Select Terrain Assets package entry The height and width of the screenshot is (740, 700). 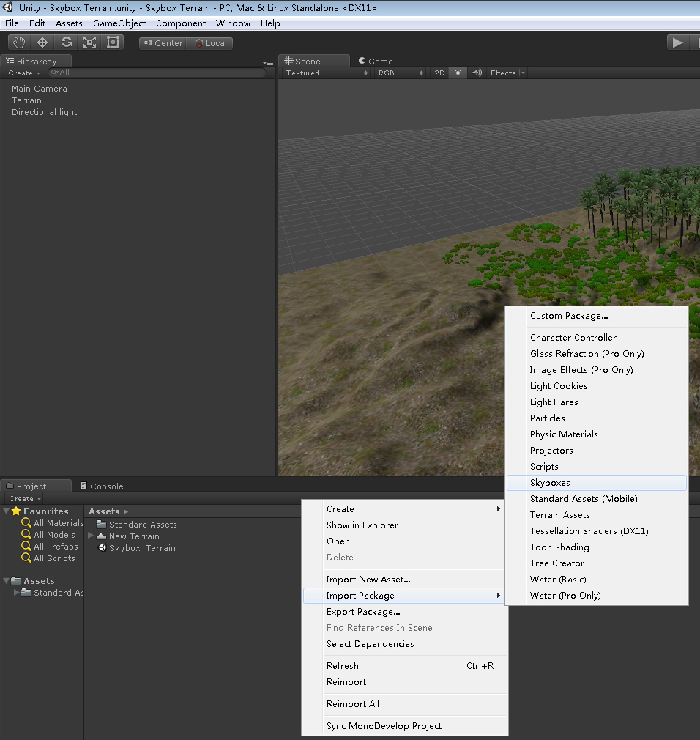point(559,515)
